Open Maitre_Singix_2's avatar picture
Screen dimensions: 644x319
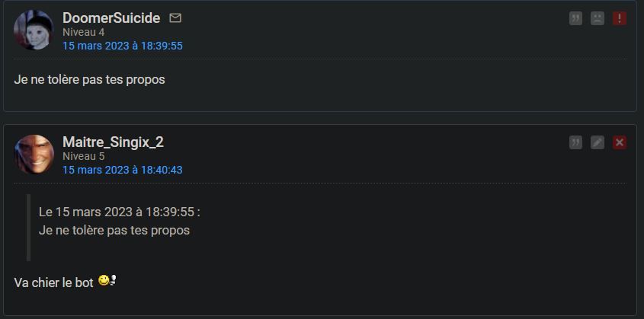click(x=34, y=155)
